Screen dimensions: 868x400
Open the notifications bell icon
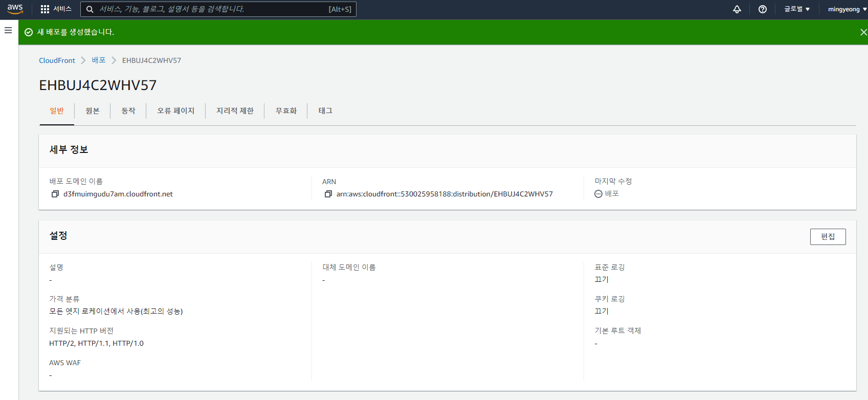point(737,9)
